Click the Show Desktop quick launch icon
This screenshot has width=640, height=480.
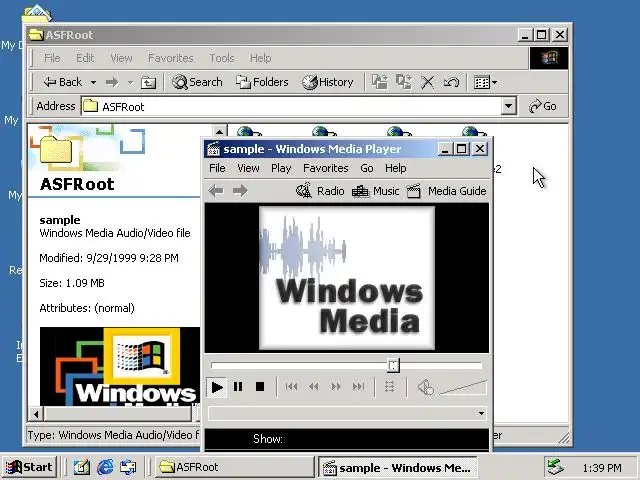click(x=81, y=467)
